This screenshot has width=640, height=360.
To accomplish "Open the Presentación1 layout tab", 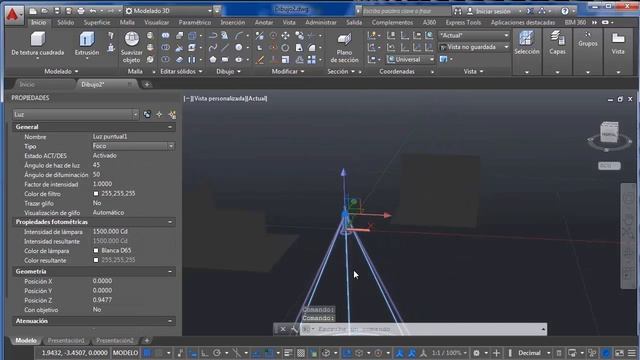I will pos(66,340).
